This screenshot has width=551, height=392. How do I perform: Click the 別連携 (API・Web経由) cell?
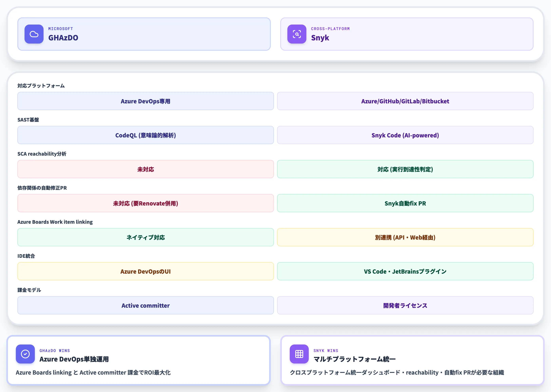click(405, 237)
